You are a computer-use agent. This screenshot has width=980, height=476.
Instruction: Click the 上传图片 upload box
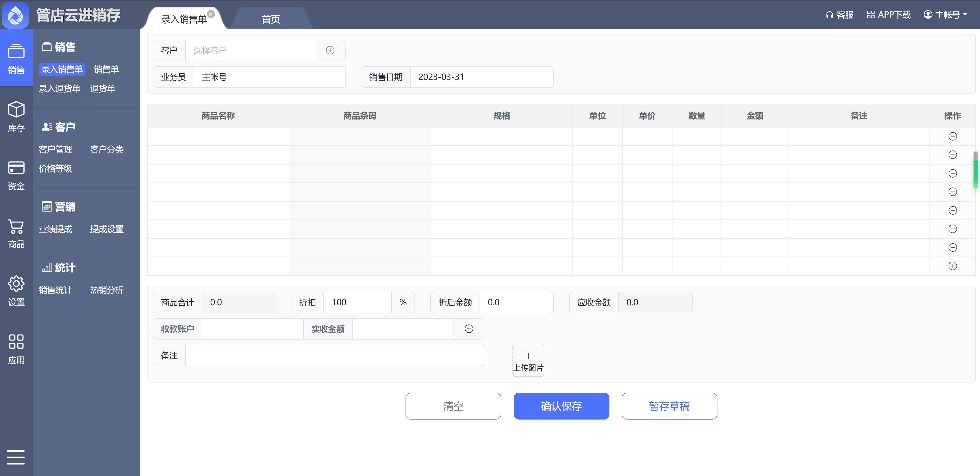pos(528,361)
